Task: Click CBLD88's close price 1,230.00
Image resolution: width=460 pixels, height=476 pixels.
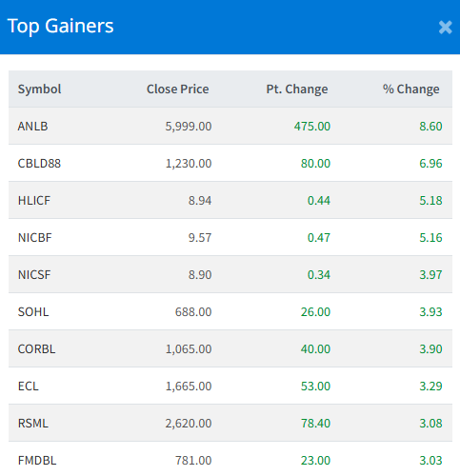Action: click(x=189, y=164)
